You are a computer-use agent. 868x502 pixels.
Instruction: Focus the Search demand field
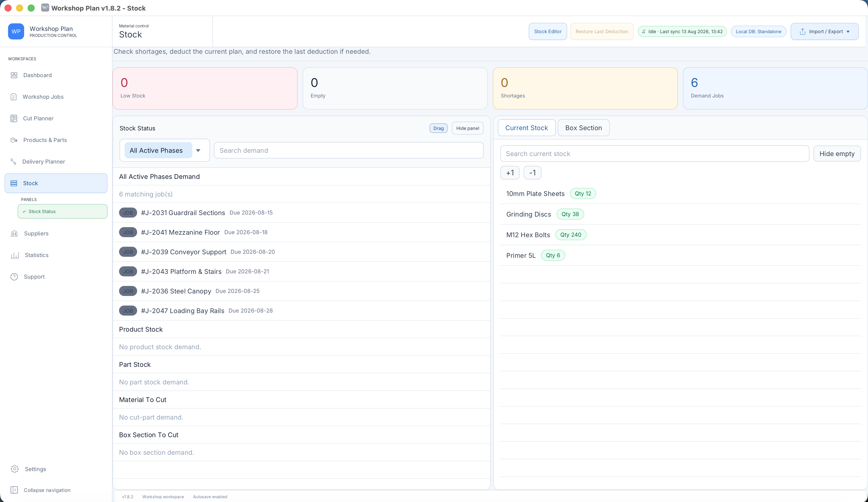pos(349,150)
